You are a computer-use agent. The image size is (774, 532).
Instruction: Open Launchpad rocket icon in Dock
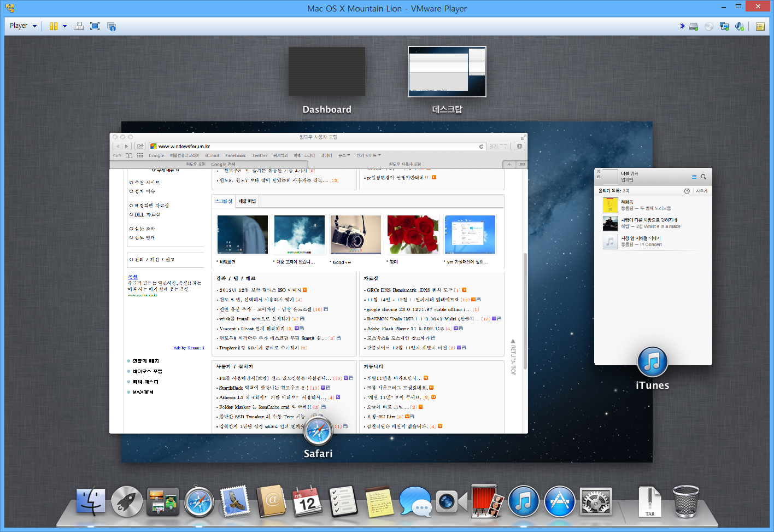point(127,501)
